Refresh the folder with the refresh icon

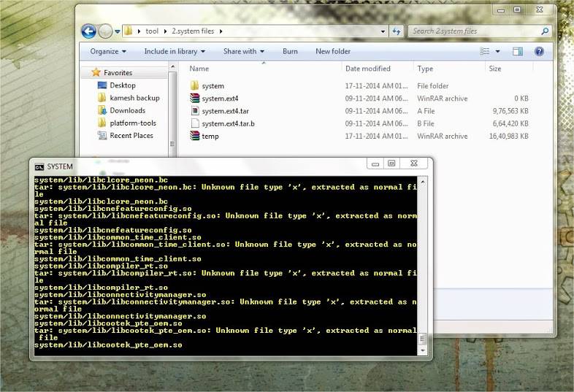(397, 31)
